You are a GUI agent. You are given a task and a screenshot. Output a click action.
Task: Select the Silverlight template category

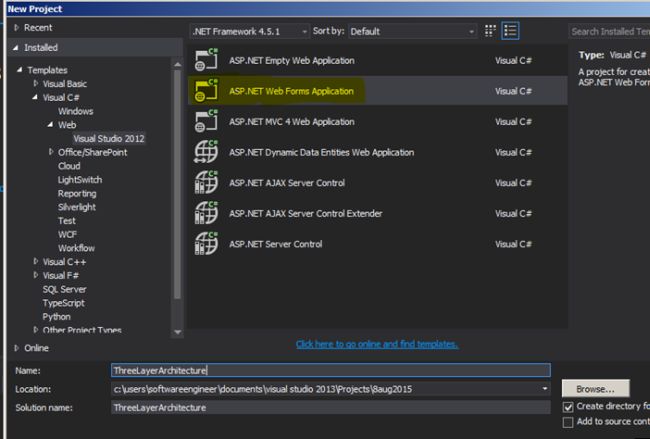pyautogui.click(x=77, y=207)
